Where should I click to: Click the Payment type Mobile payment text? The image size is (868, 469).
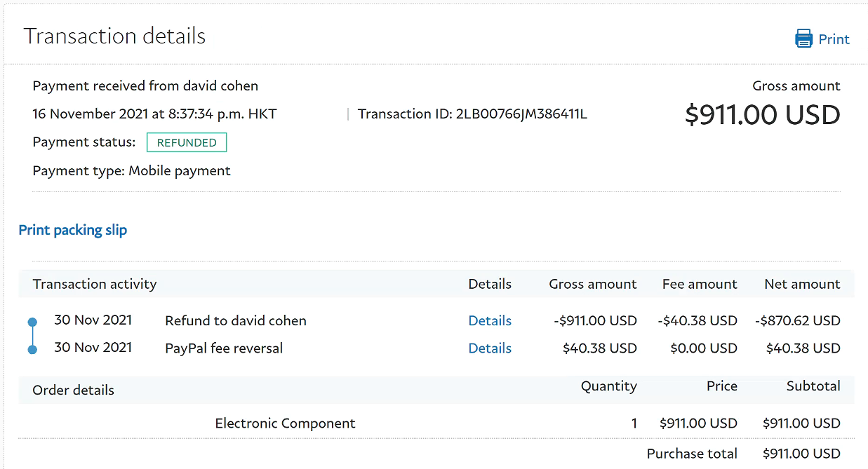tap(131, 170)
